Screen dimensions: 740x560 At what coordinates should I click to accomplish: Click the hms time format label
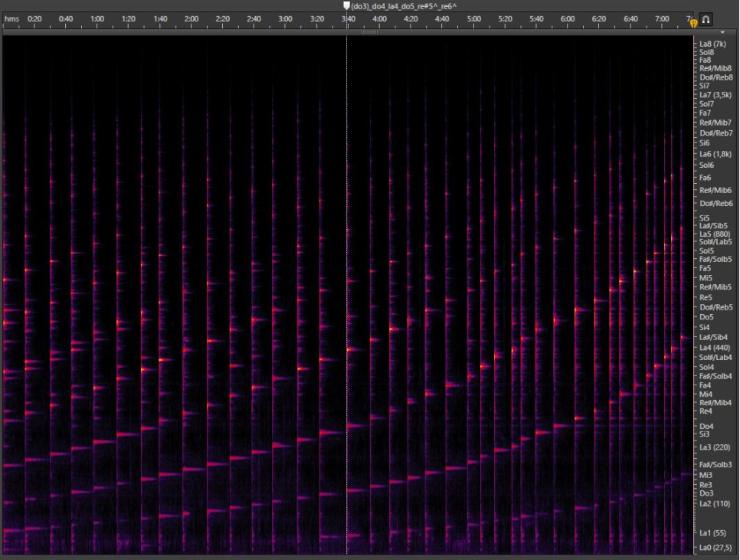click(x=11, y=18)
